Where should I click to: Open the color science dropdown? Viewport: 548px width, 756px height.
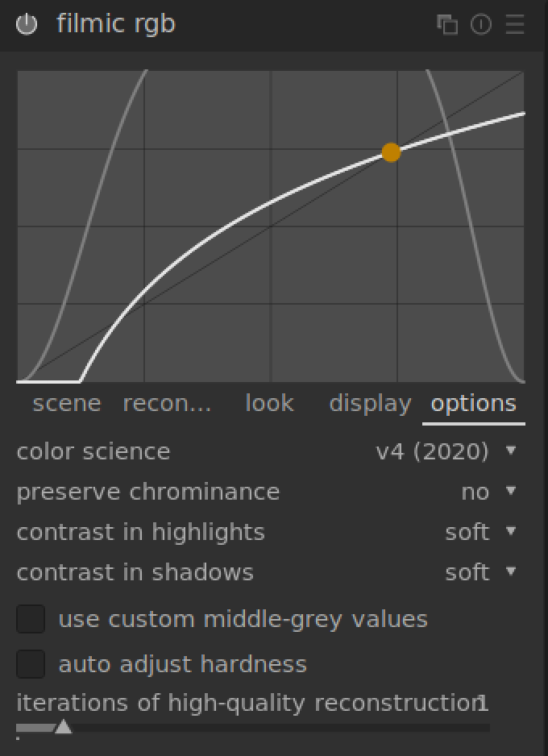point(510,451)
